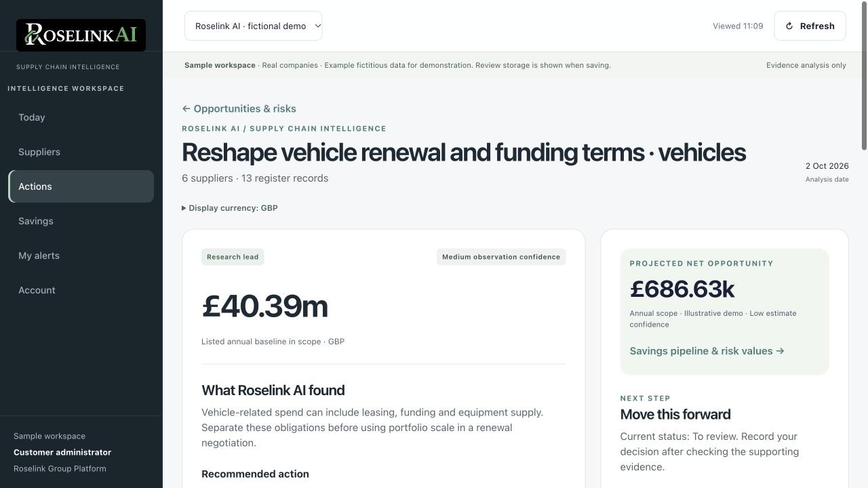Open the workspace selector dropdown
The image size is (868, 488).
point(253,26)
